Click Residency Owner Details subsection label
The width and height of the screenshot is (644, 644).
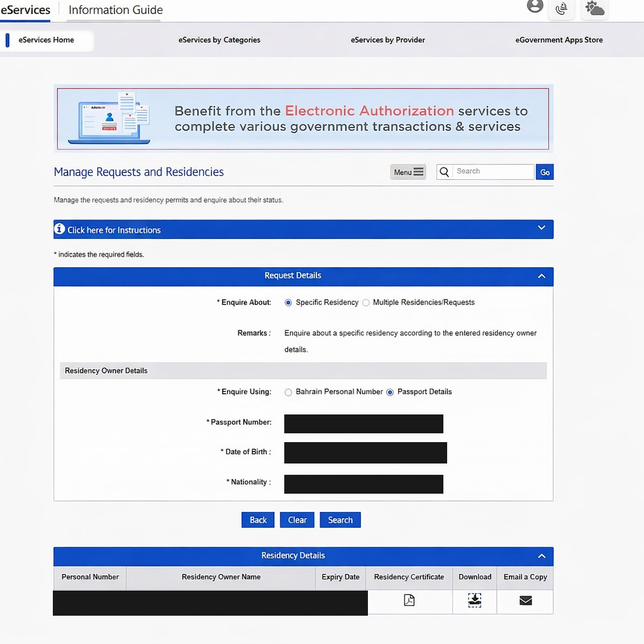point(106,371)
